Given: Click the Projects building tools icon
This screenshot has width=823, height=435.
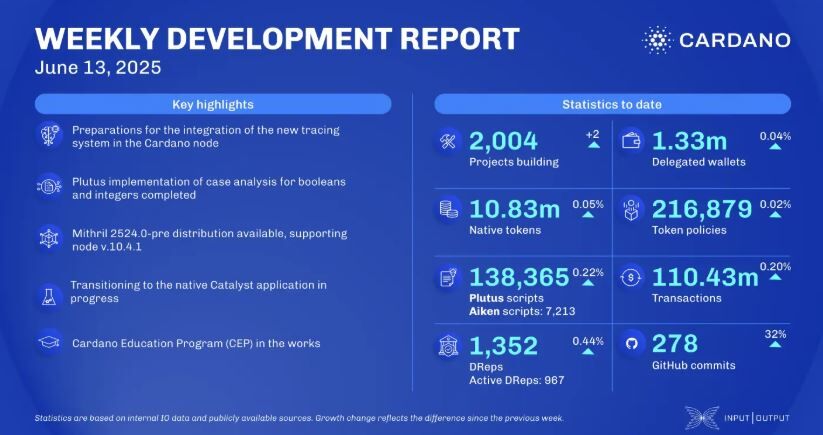Looking at the screenshot, I should pos(448,141).
